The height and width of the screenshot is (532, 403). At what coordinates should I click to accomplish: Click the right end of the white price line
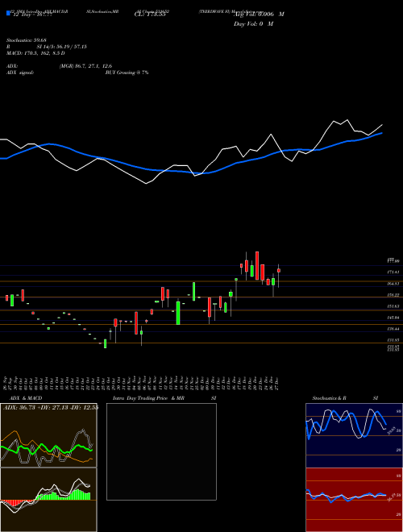coord(381,125)
